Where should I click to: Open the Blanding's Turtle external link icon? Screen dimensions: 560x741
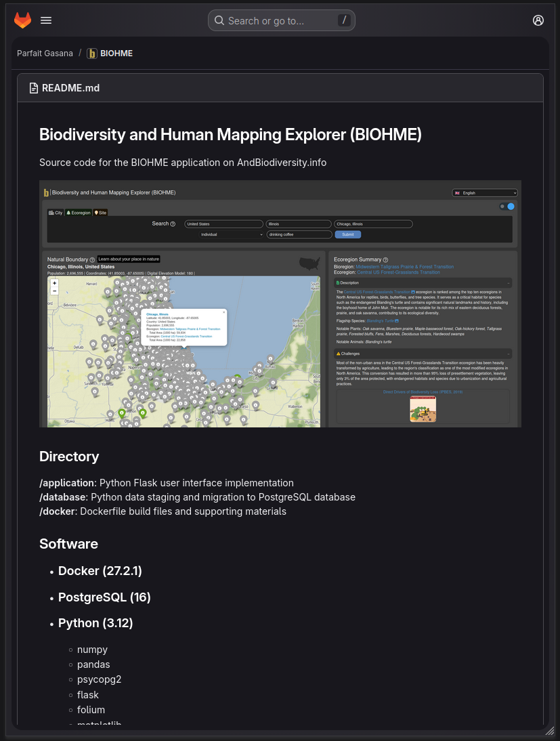tap(397, 321)
